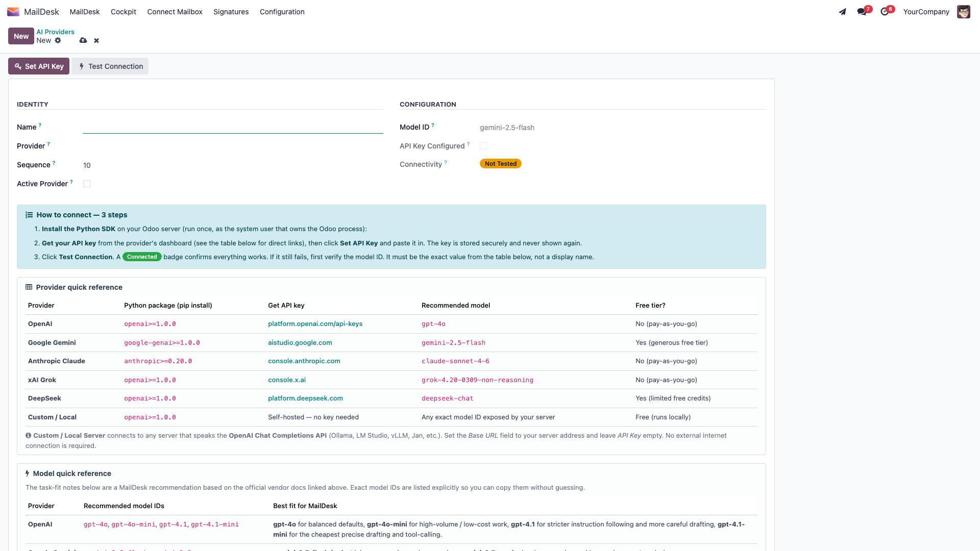Toggle the API Key Configured checkbox

[x=483, y=146]
